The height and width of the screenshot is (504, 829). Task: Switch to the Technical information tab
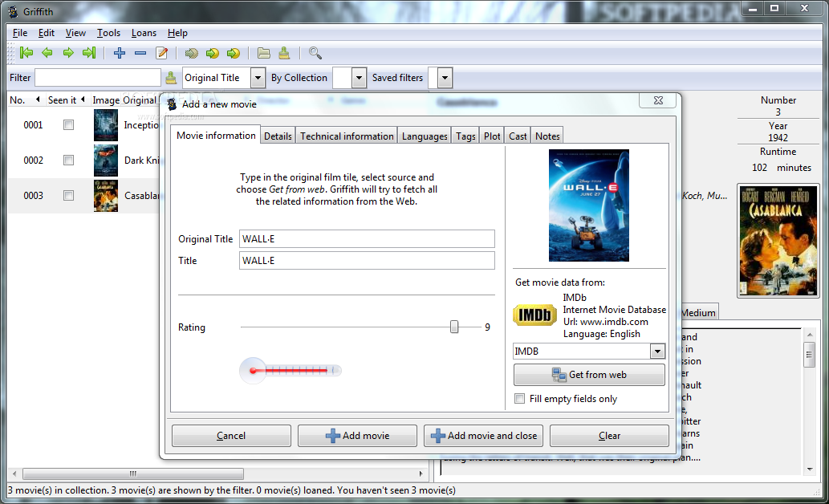point(347,136)
